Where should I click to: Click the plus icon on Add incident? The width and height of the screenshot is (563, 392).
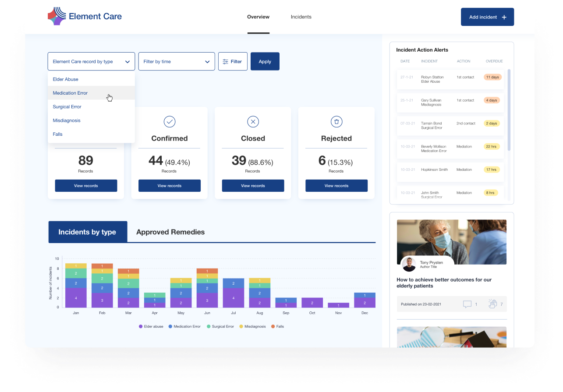(x=504, y=17)
